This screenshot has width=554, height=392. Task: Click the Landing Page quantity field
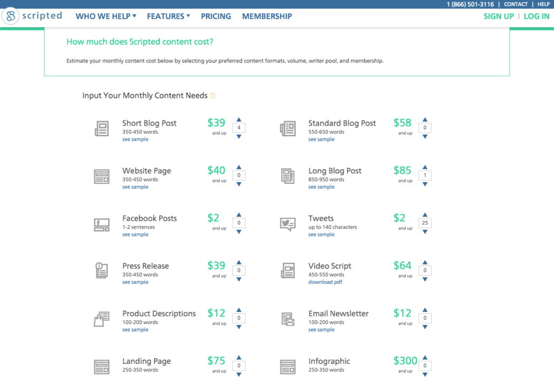[x=239, y=366]
